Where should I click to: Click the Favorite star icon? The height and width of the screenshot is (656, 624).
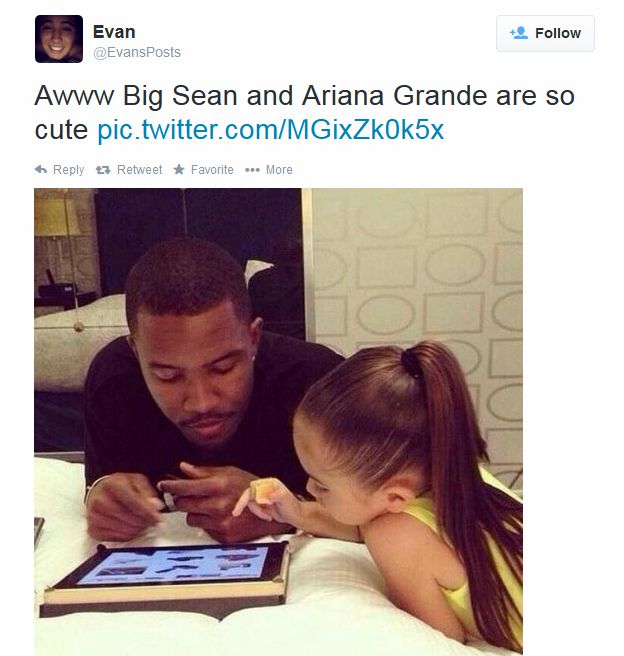(179, 170)
